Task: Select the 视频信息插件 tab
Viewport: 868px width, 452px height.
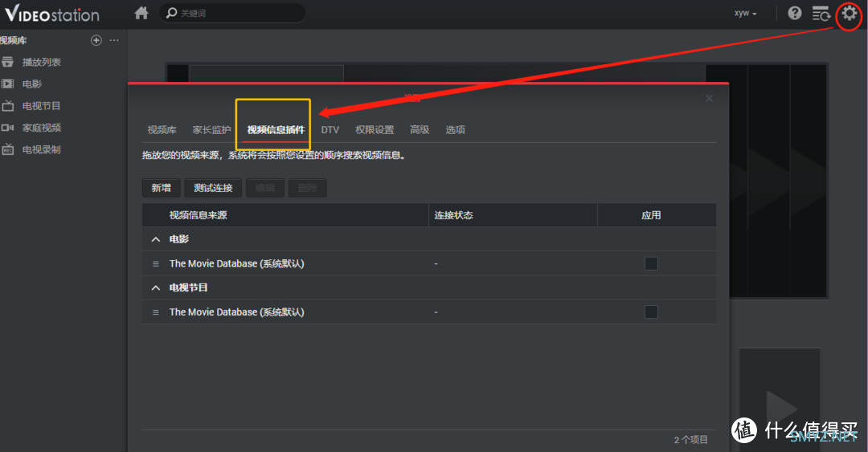Action: pos(276,130)
